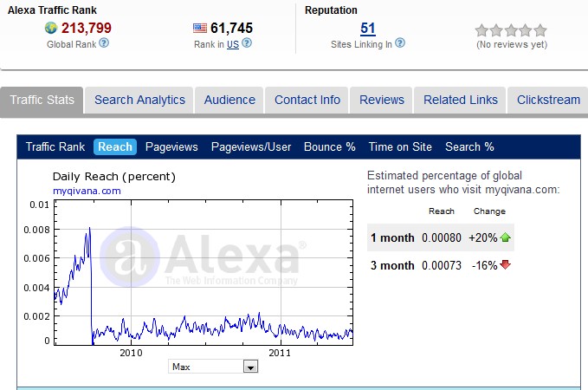Viewport: 588px width, 390px height.
Task: Click the 51 sites linking in link
Action: [367, 29]
